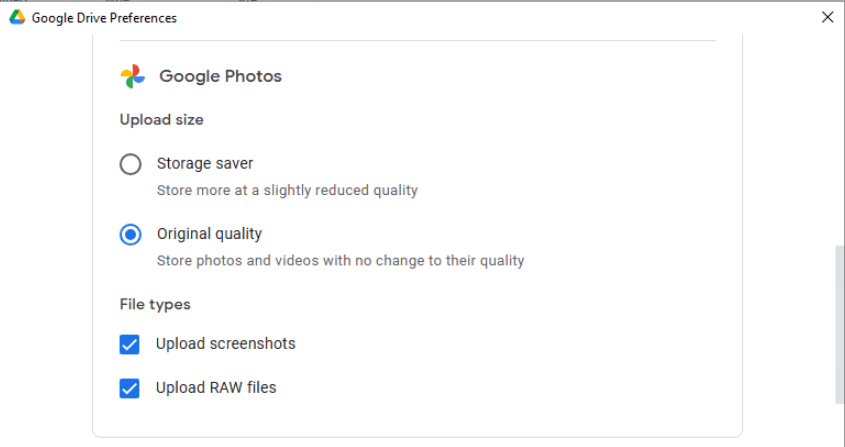Viewport: 845px width, 447px height.
Task: Click the scrollbar track above the thumb
Action: point(838,140)
